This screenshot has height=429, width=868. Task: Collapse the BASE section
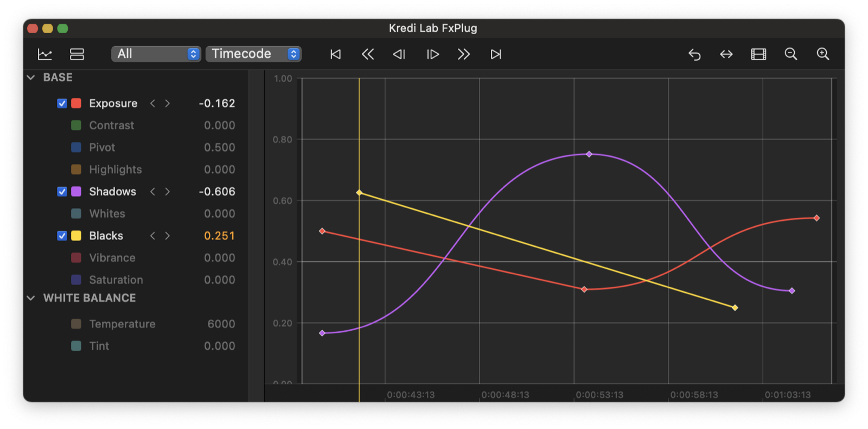click(x=31, y=78)
